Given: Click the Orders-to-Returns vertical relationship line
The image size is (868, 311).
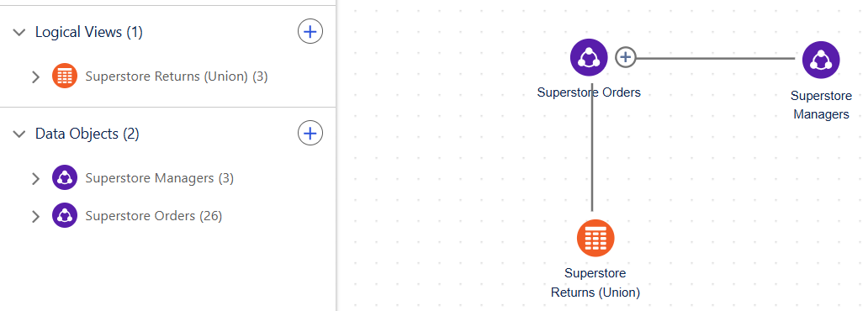Looking at the screenshot, I should click(x=592, y=155).
